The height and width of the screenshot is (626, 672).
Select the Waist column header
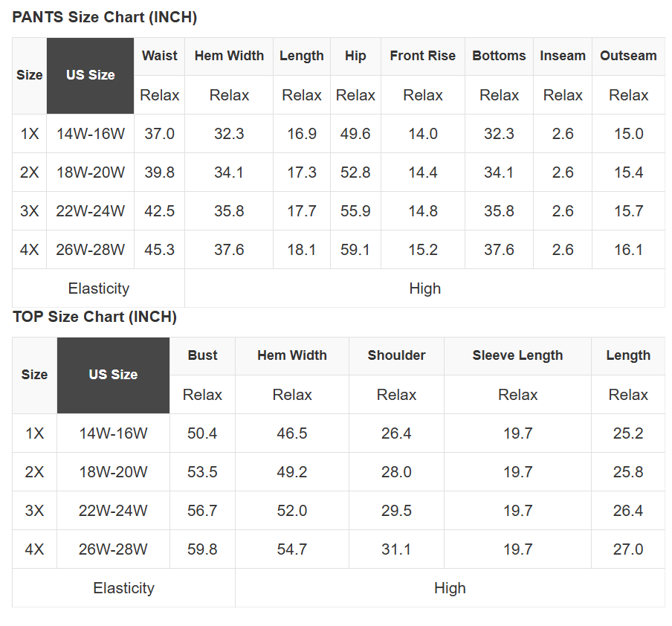point(160,56)
